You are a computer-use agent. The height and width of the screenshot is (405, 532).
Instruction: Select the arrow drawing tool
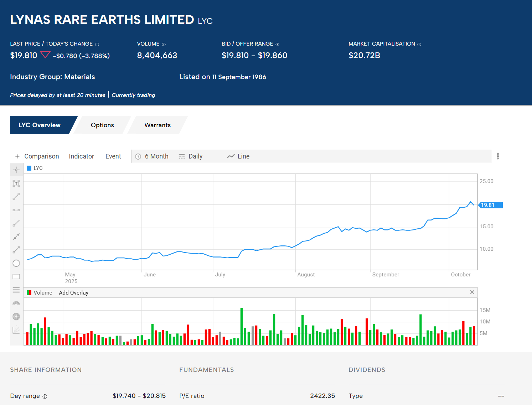[16, 250]
